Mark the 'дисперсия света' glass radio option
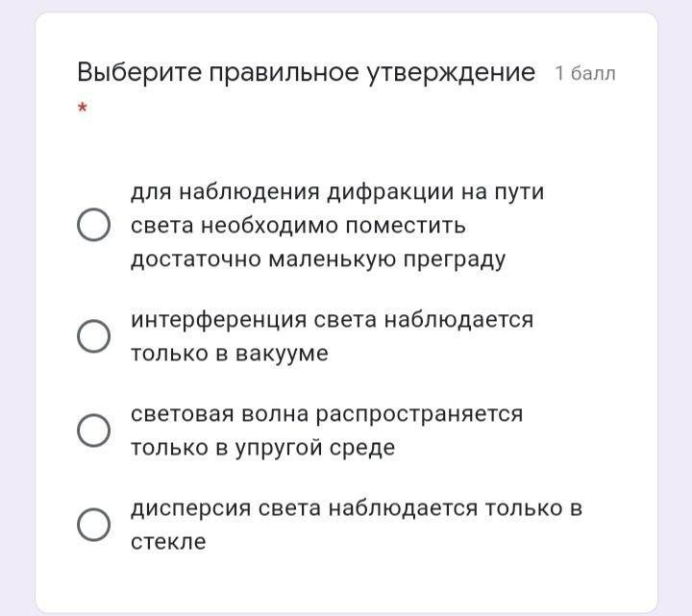 [x=92, y=525]
